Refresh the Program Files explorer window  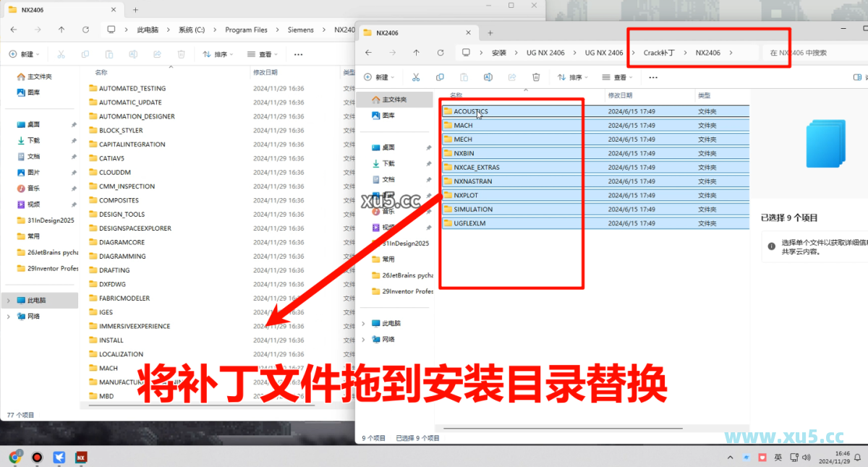(x=85, y=30)
